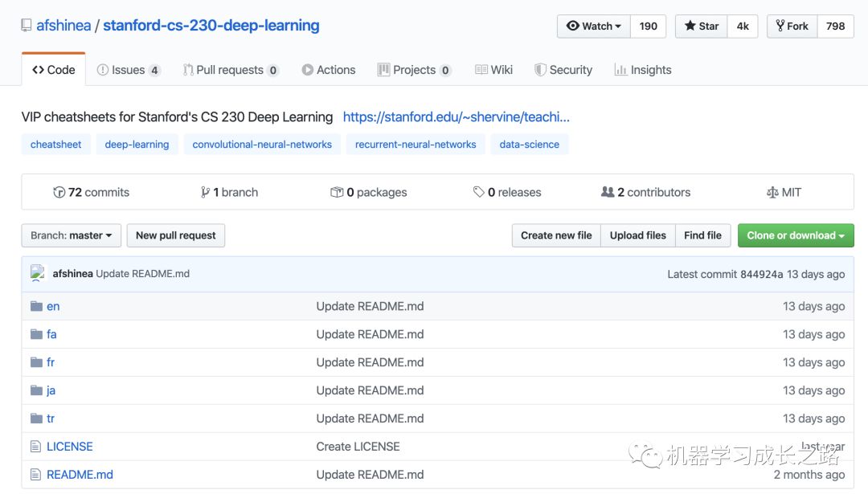Open the latest commit hash 844924a
Viewport: 868px width, 494px height.
(x=761, y=274)
